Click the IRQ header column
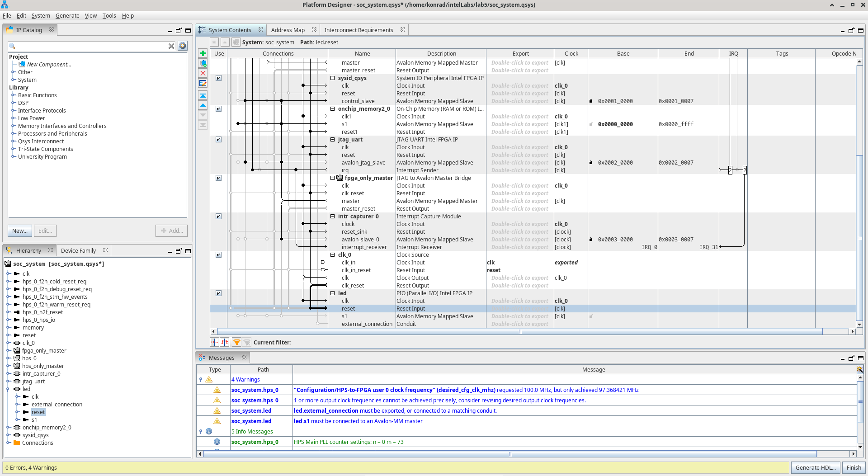 pyautogui.click(x=733, y=53)
